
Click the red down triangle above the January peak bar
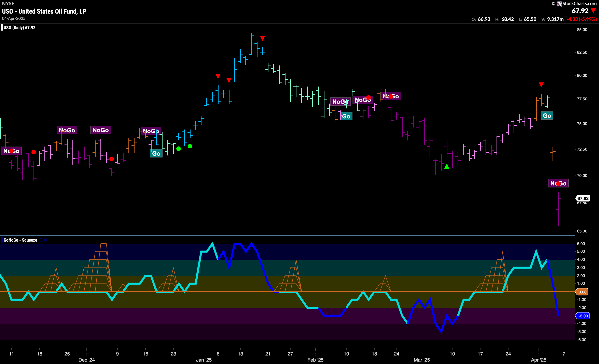263,38
